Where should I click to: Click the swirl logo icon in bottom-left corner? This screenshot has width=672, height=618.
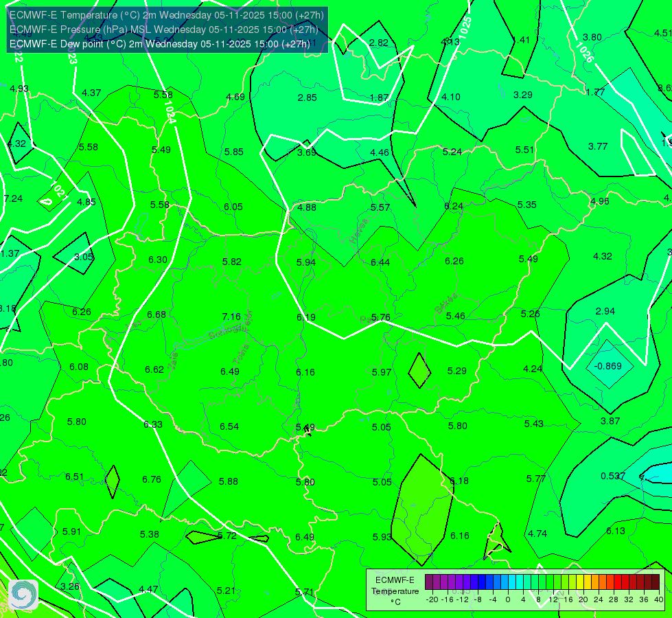point(23,595)
